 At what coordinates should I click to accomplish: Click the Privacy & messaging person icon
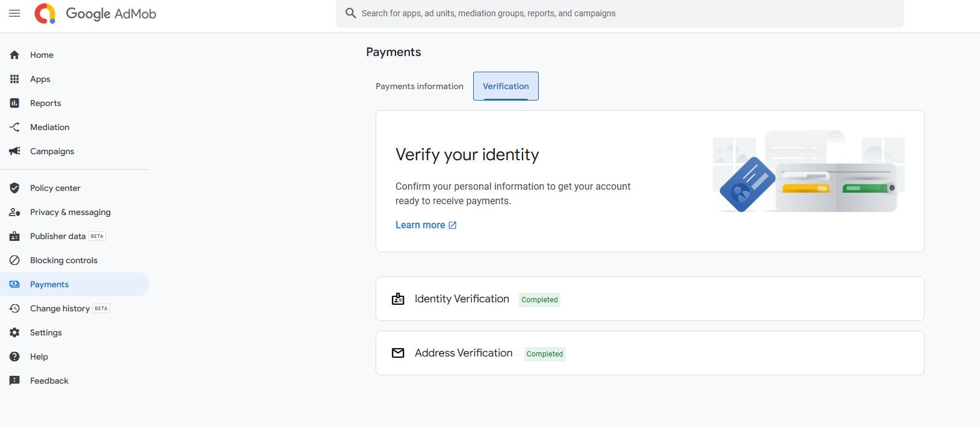14,212
